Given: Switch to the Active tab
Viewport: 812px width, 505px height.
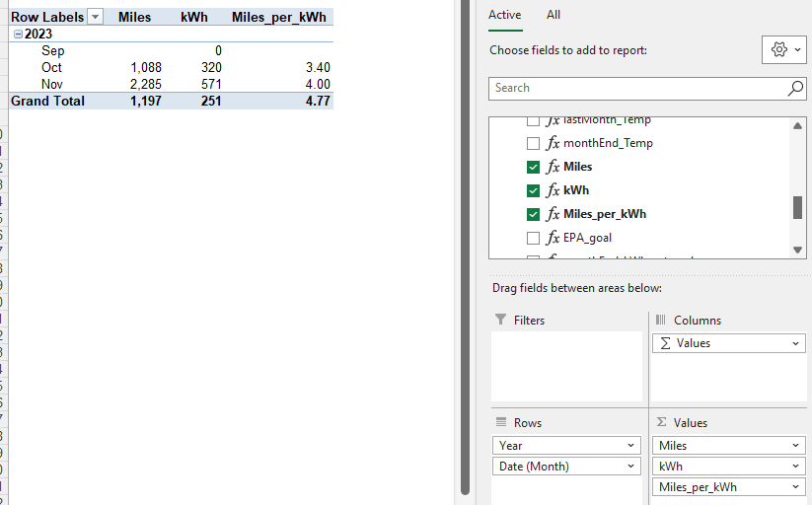Looking at the screenshot, I should [x=505, y=15].
